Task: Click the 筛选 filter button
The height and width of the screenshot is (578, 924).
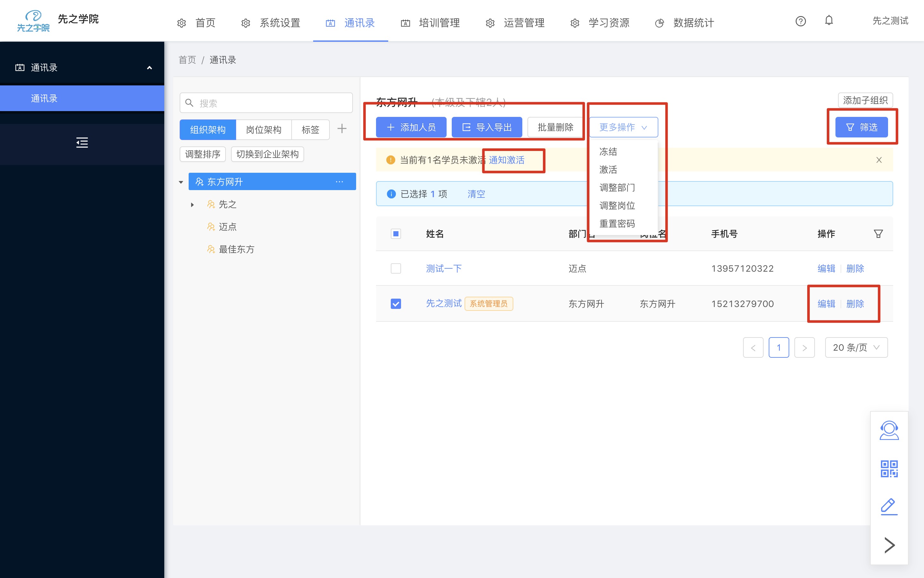Action: [x=861, y=127]
